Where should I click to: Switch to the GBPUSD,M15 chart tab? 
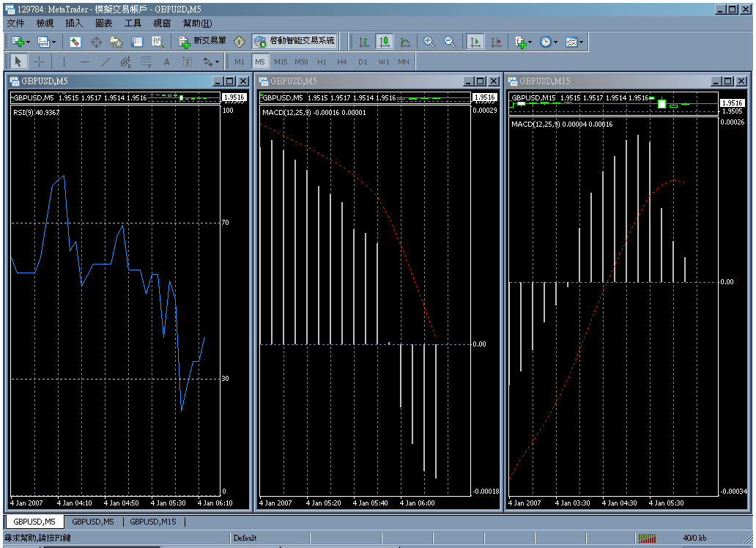pyautogui.click(x=153, y=522)
